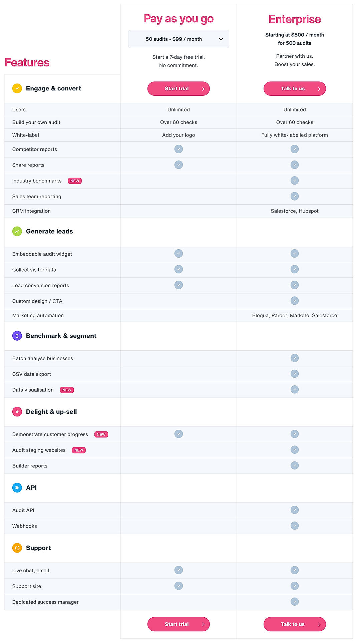Image resolution: width=357 pixels, height=644 pixels.
Task: Click the purple Benchmark & segment upload icon
Action: (x=17, y=336)
